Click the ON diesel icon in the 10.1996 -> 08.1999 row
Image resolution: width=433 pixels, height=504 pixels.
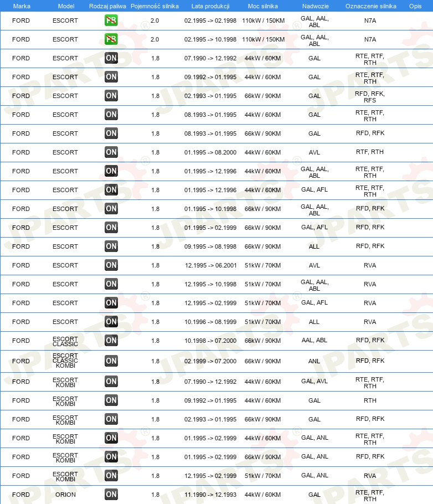(x=111, y=321)
